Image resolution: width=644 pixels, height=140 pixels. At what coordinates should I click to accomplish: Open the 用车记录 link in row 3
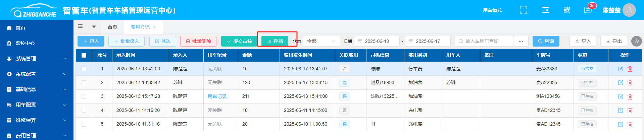(217, 96)
